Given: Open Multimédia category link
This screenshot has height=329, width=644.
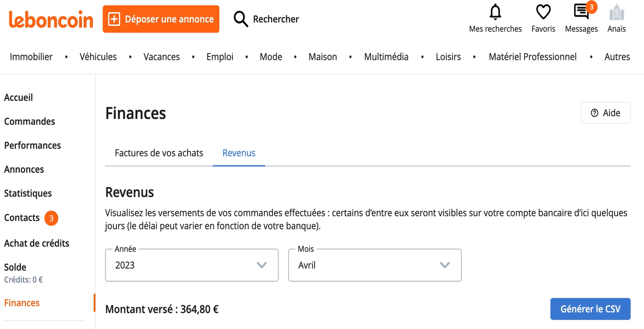Looking at the screenshot, I should click(386, 57).
